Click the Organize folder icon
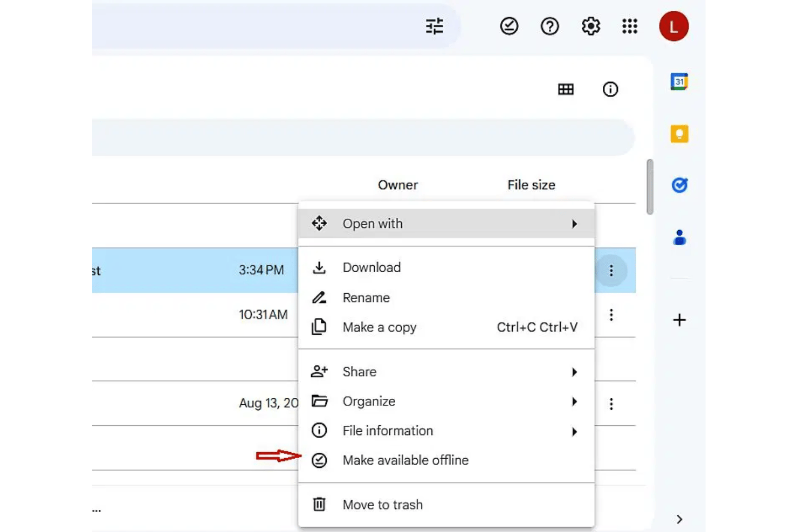798x532 pixels. [319, 400]
